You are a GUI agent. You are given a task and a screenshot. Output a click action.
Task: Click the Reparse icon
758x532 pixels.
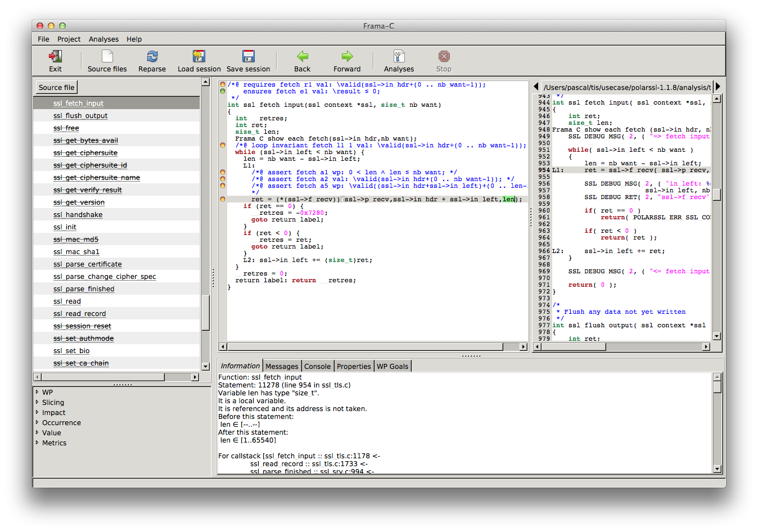(x=152, y=56)
